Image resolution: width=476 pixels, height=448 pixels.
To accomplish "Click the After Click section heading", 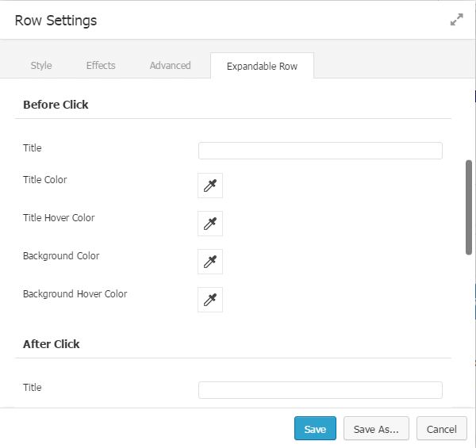I will tap(52, 344).
